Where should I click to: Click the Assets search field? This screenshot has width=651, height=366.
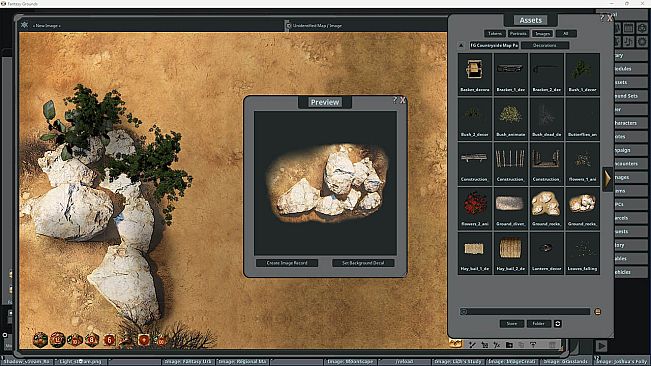point(525,312)
